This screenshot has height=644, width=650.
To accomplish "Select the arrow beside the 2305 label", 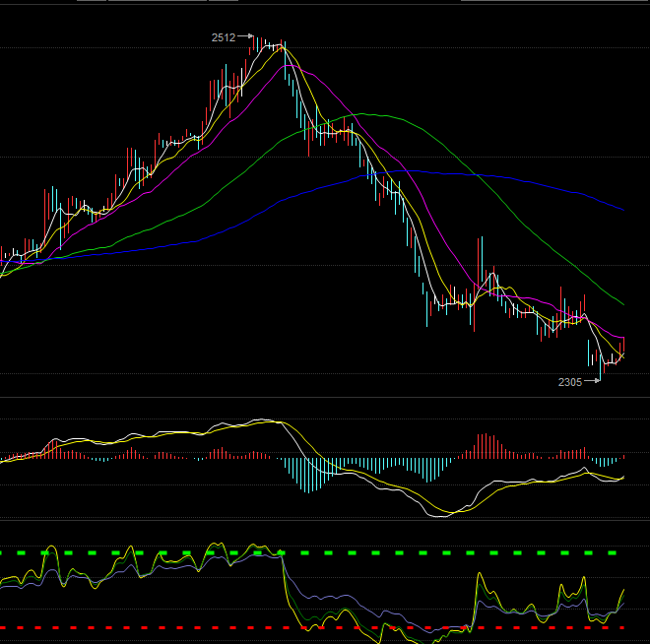I will [x=592, y=381].
